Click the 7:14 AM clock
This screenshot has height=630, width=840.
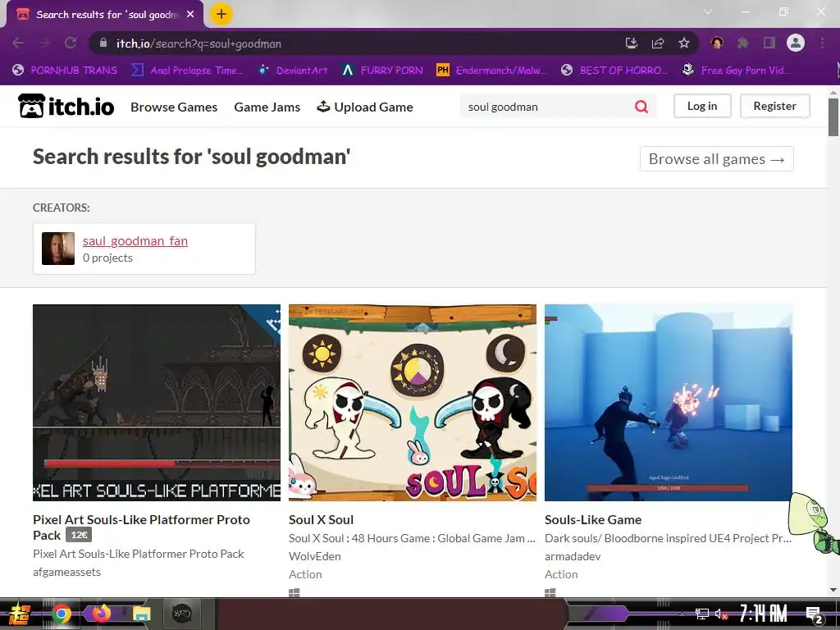(764, 613)
